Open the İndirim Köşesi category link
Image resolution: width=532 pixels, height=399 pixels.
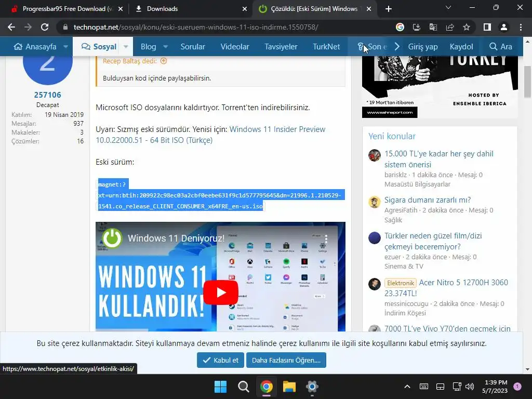[405, 313]
